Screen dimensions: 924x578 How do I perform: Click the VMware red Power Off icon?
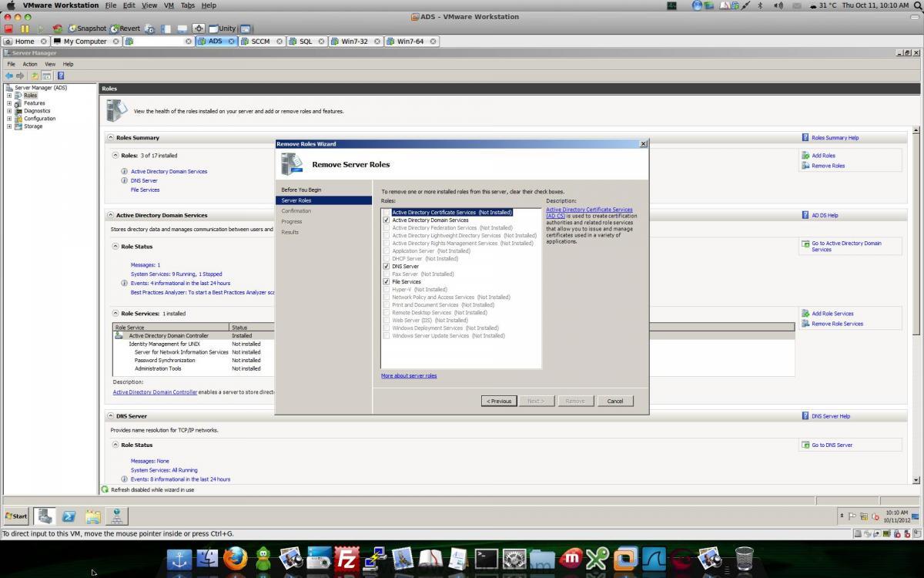click(x=9, y=29)
